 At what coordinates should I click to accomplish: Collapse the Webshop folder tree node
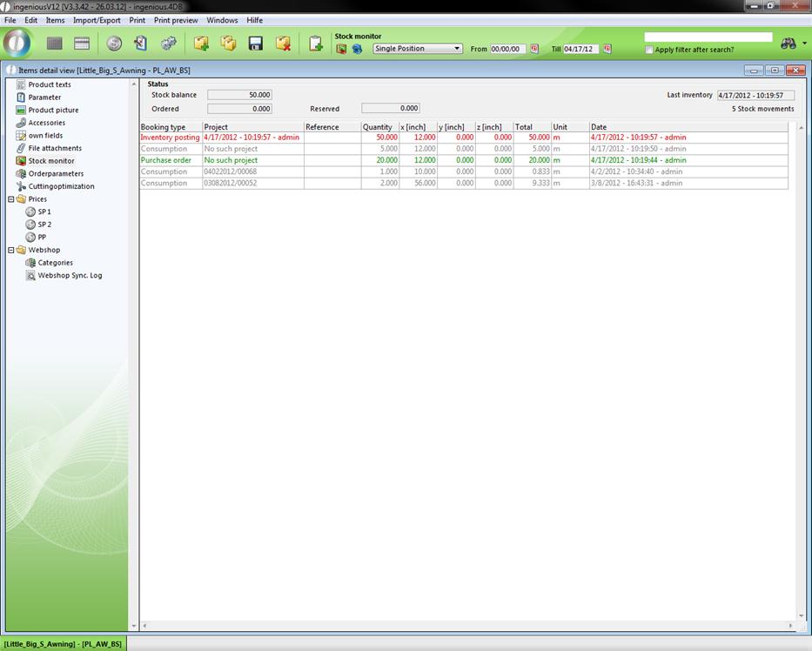point(11,250)
